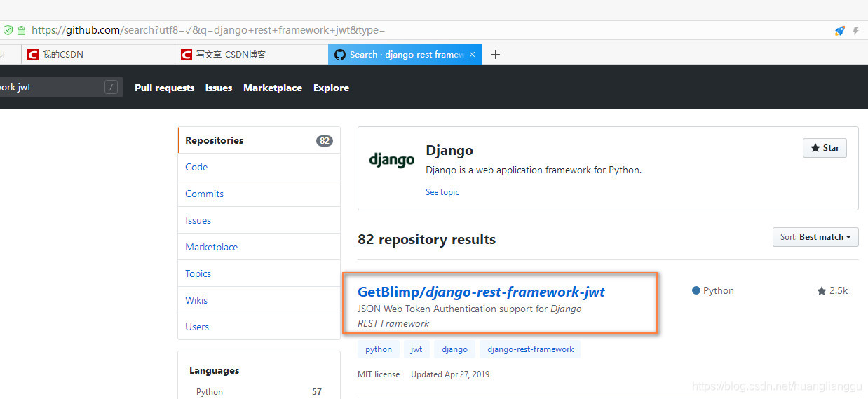The image size is (868, 399).
Task: Select Marketplace filter in sidebar
Action: (259, 247)
